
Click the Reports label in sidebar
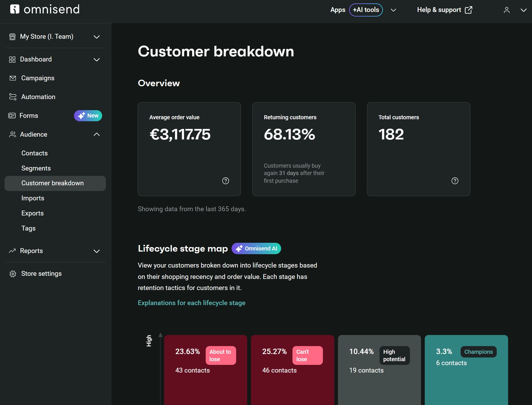point(31,251)
